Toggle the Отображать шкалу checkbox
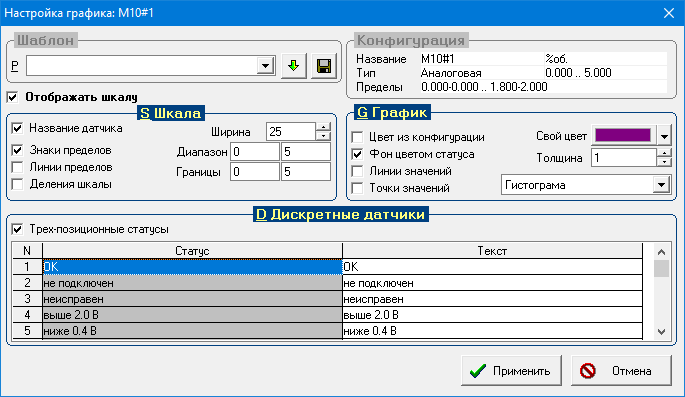Screen dimensions: 685x397 pyautogui.click(x=13, y=97)
